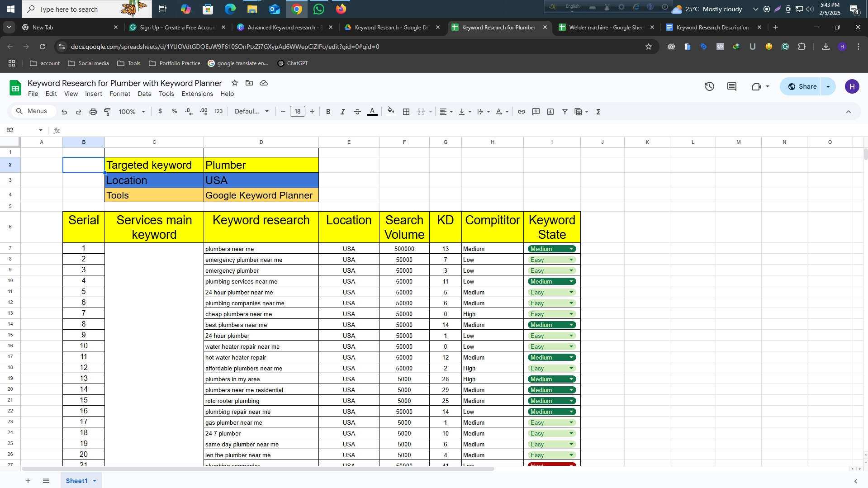Toggle italic formatting
Image resolution: width=868 pixels, height=488 pixels.
click(x=342, y=112)
